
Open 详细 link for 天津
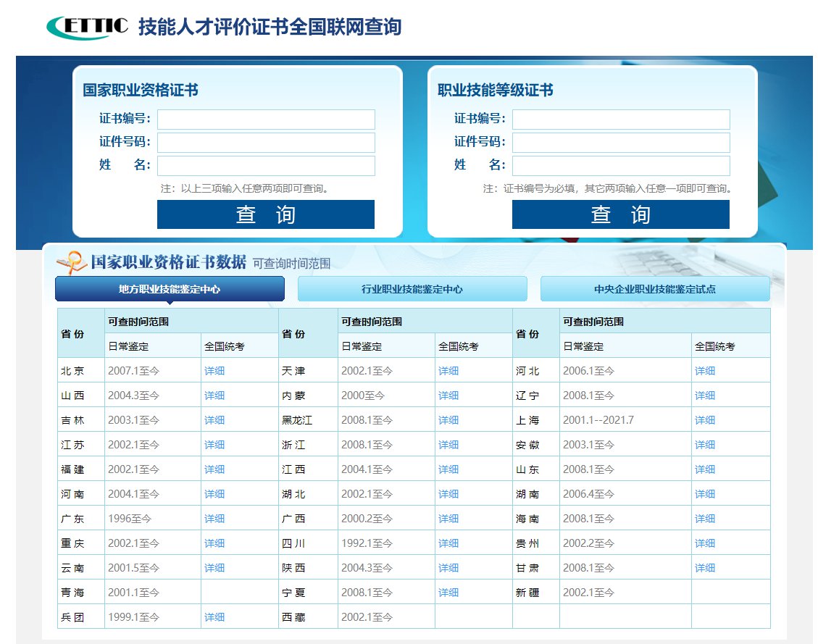[x=448, y=371]
